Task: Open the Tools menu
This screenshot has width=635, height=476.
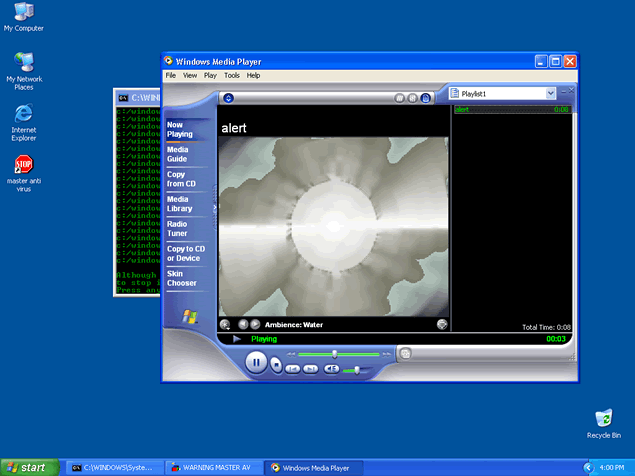Action: [x=231, y=75]
